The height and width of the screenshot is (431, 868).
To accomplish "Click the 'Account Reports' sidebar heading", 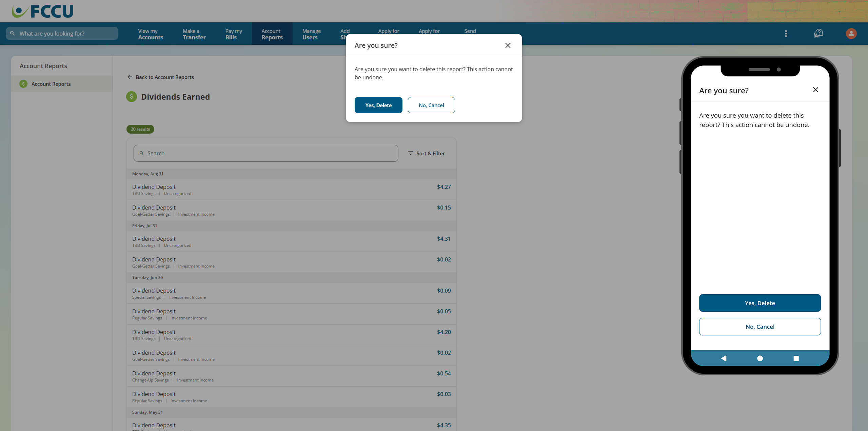I will pos(43,66).
